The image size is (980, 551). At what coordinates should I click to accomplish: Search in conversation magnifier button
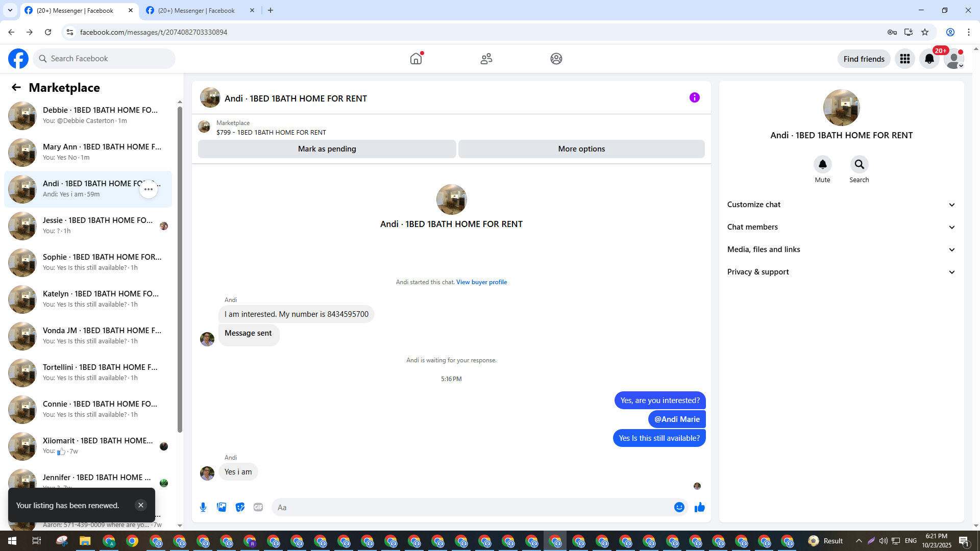(859, 164)
